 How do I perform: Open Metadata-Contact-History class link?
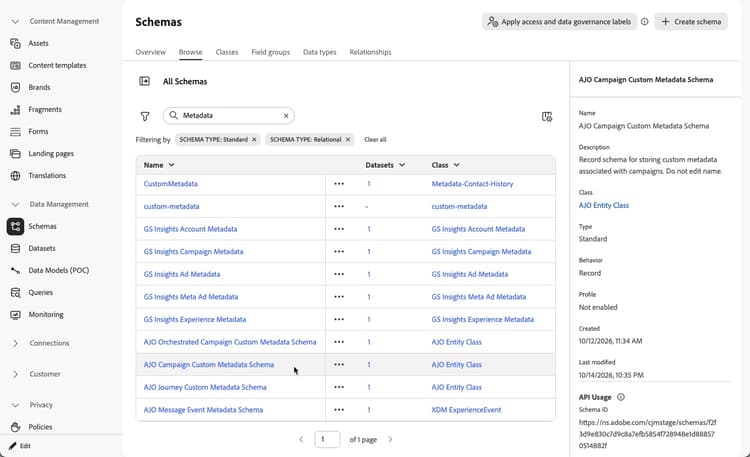[472, 184]
